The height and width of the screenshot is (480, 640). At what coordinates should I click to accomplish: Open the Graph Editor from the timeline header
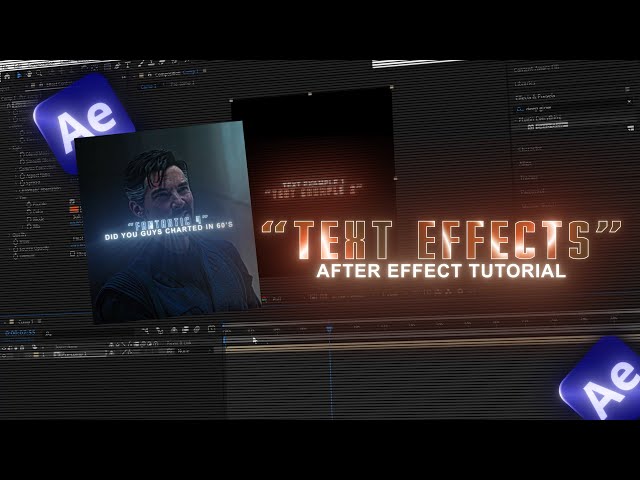pos(211,329)
